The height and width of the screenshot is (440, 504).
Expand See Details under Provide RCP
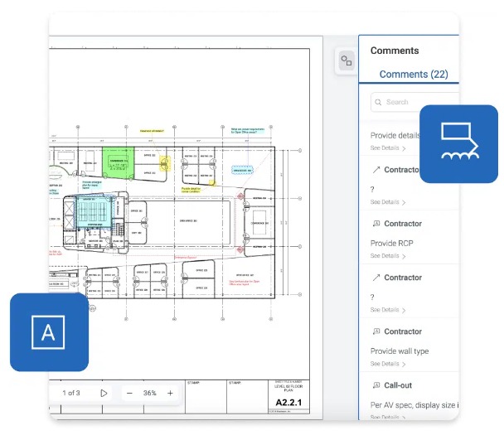coord(387,256)
